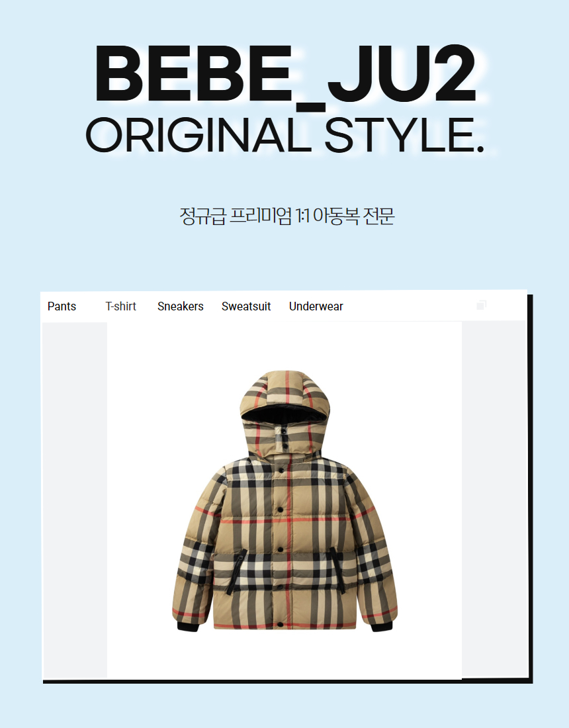Screen dimensions: 569x728
Task: Click the jacket's left black sleeve cuff
Action: 188,627
